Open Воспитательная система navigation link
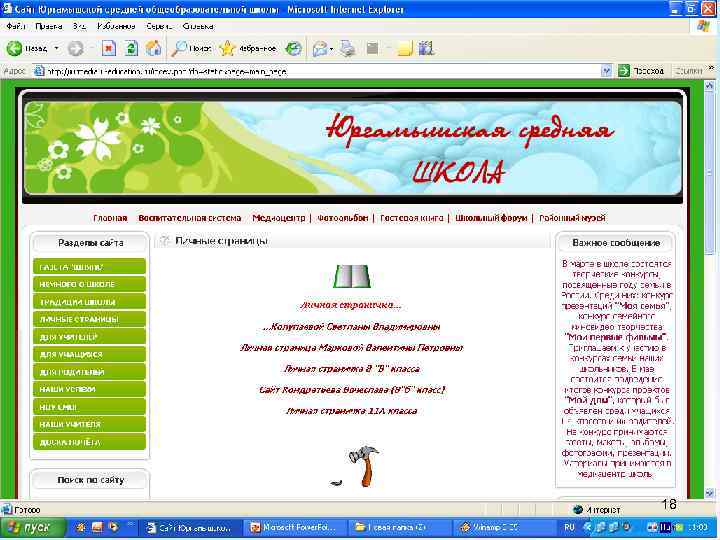Image resolution: width=720 pixels, height=540 pixels. click(190, 218)
